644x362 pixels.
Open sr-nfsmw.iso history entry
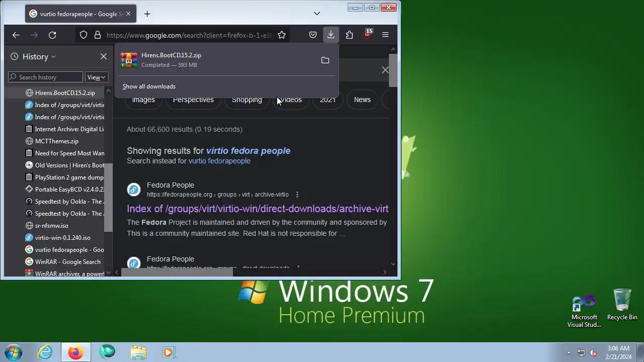47,226
